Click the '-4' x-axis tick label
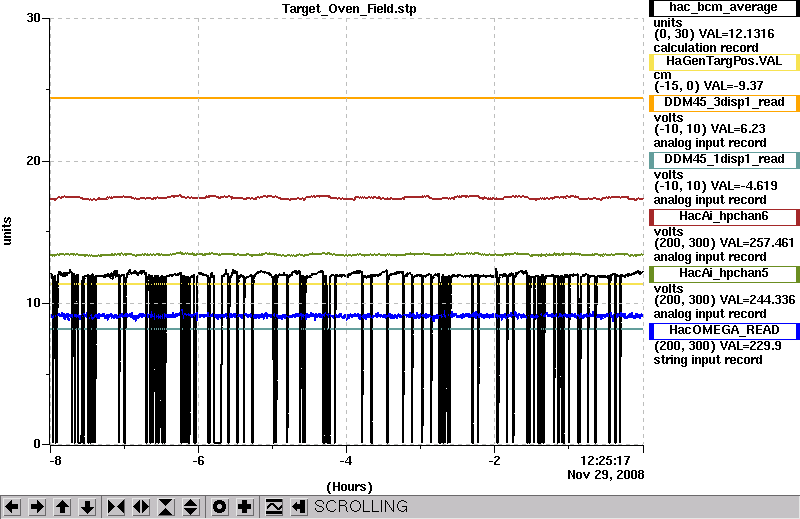The image size is (800, 519). coord(346,461)
